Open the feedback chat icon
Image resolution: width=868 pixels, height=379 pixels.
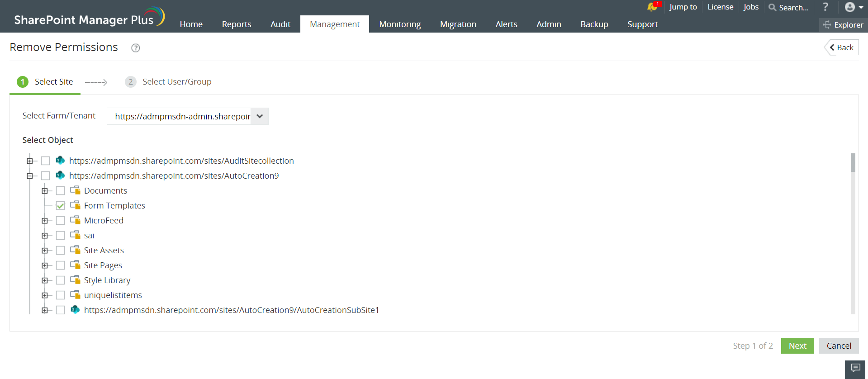[x=855, y=368]
